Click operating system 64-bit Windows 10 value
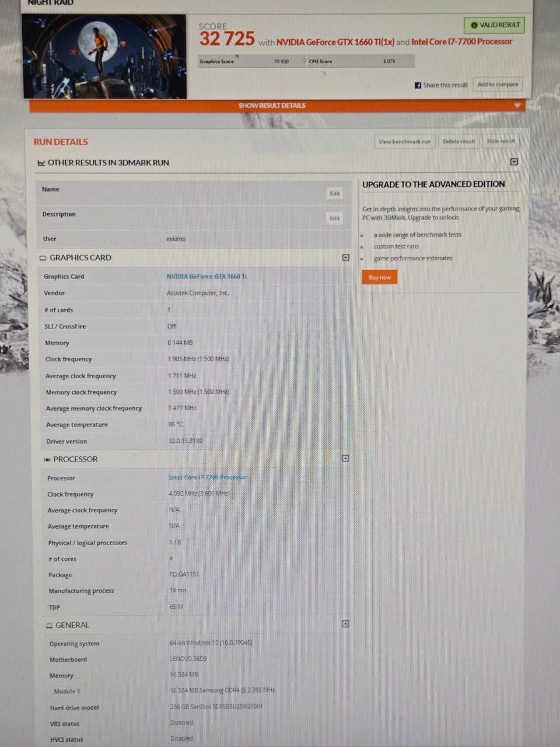This screenshot has width=560, height=747. 211,643
